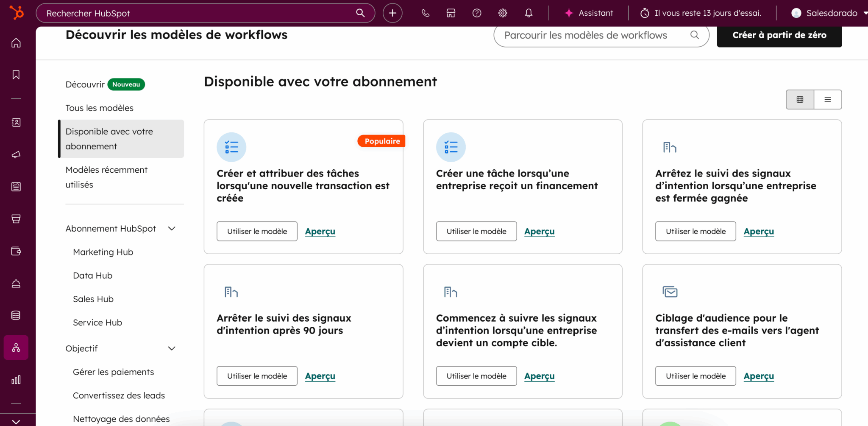Select the Marketing Hub filter

pos(103,252)
